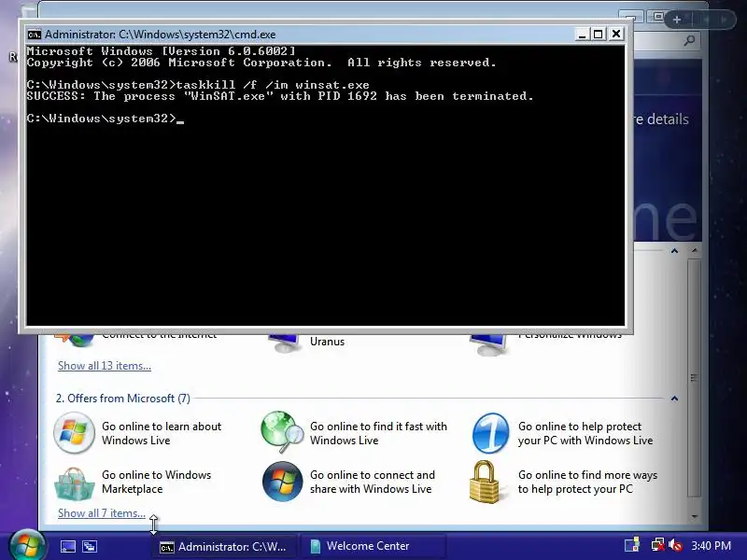Open the cmd.exe system menu icon
This screenshot has height=560, width=747.
coord(35,35)
